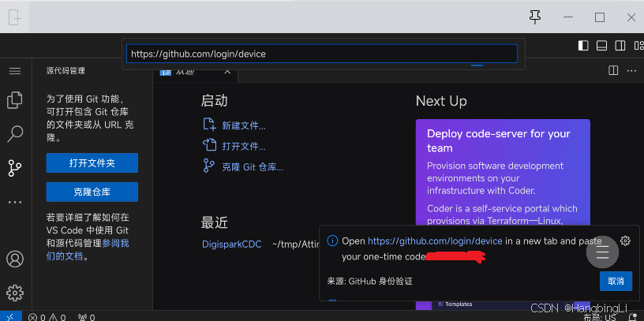The image size is (644, 321).
Task: Open the Accounts icon
Action: tap(15, 259)
